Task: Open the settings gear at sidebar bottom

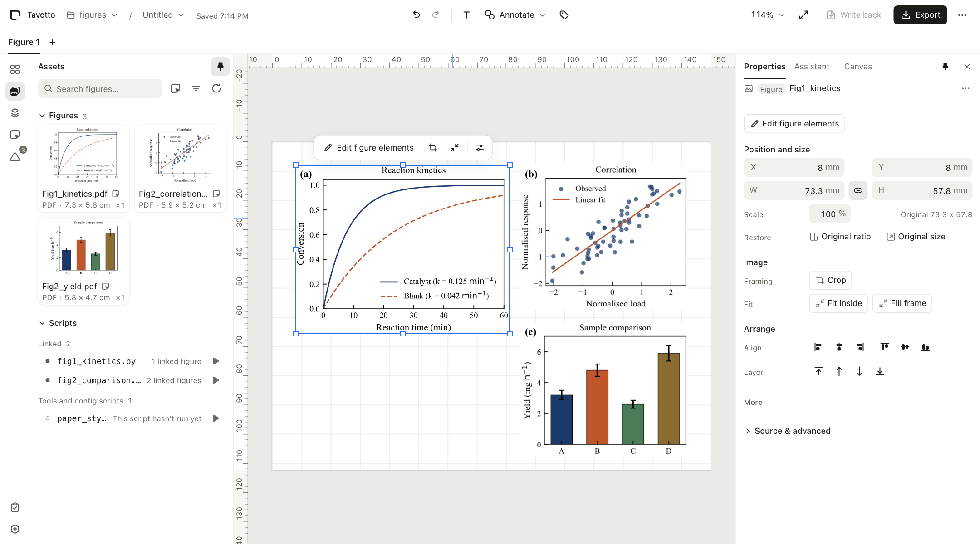Action: 15,529
